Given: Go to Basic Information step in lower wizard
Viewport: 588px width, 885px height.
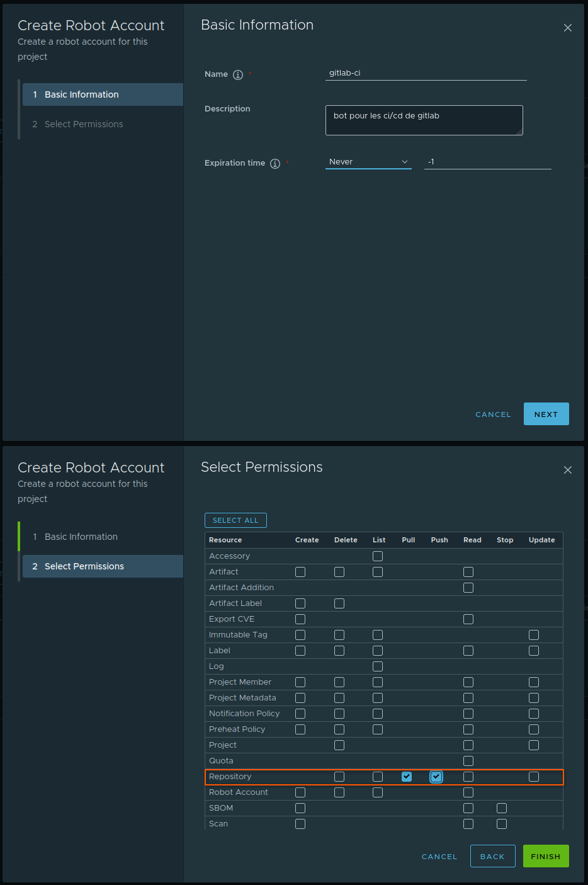Looking at the screenshot, I should [x=103, y=537].
